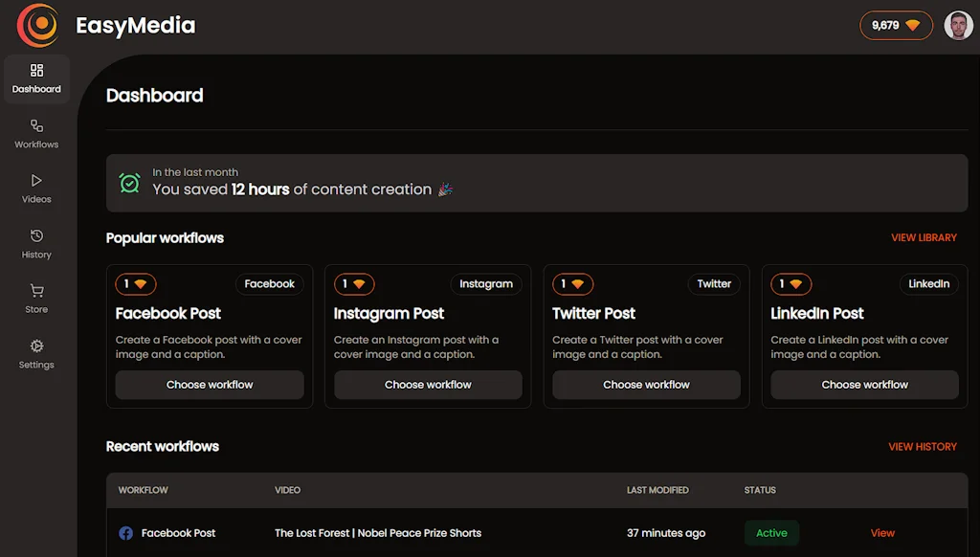Select the Videos sidebar icon
980x557 pixels.
pos(35,188)
